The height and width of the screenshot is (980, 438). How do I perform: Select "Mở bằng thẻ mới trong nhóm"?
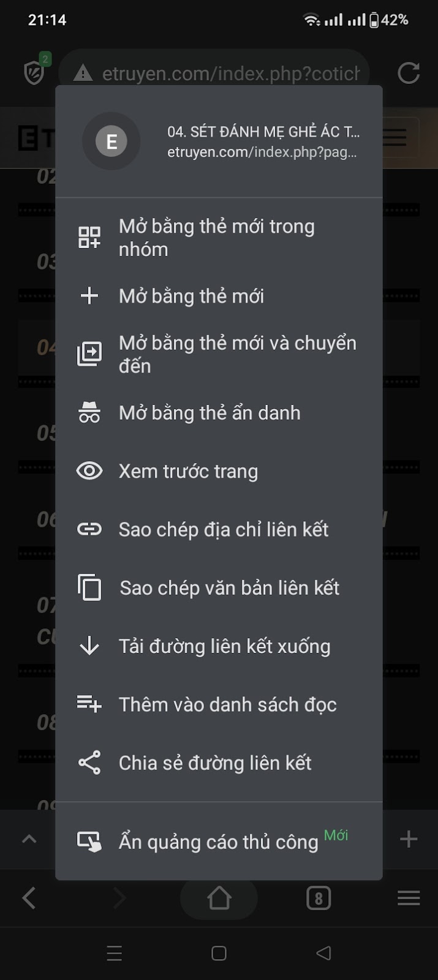pyautogui.click(x=217, y=238)
